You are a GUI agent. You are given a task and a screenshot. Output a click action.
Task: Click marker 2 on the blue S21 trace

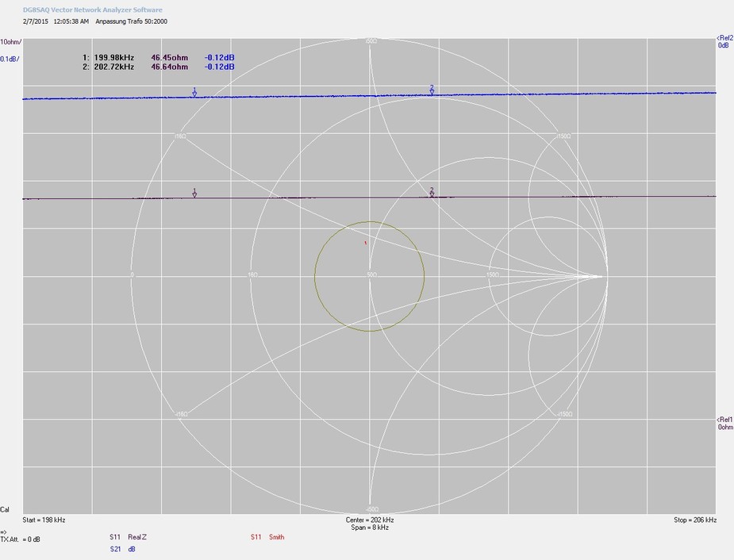coord(432,90)
